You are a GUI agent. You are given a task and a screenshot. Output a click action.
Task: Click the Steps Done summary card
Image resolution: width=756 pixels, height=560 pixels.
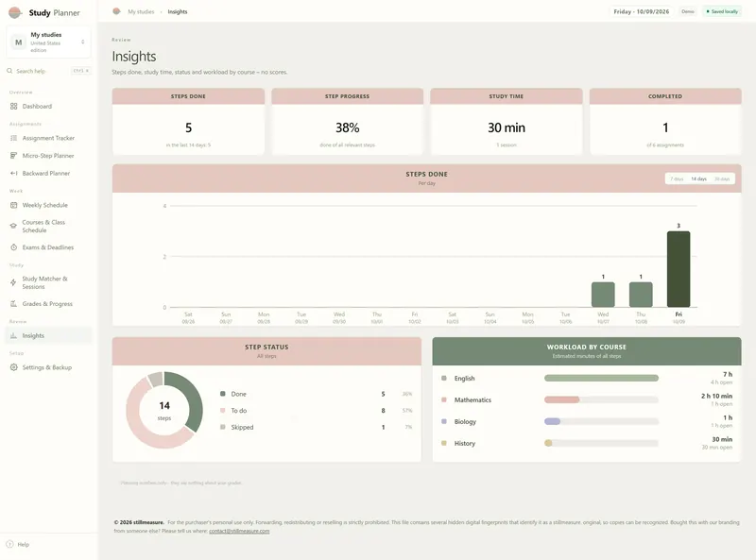point(188,122)
